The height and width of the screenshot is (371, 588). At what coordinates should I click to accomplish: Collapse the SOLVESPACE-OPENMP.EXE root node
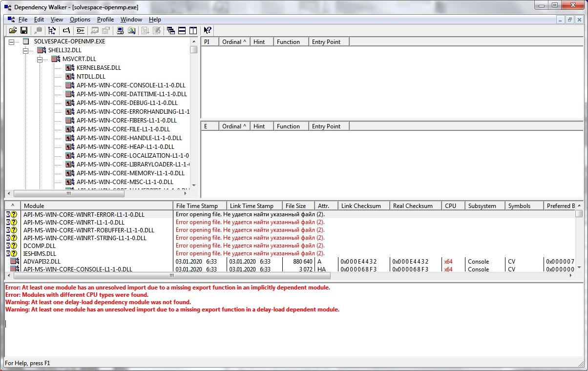click(x=11, y=41)
